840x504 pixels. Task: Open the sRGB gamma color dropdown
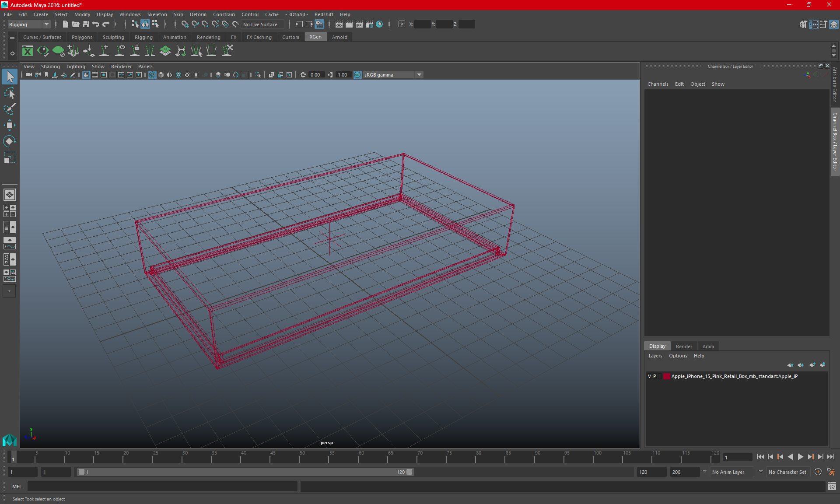click(x=420, y=74)
